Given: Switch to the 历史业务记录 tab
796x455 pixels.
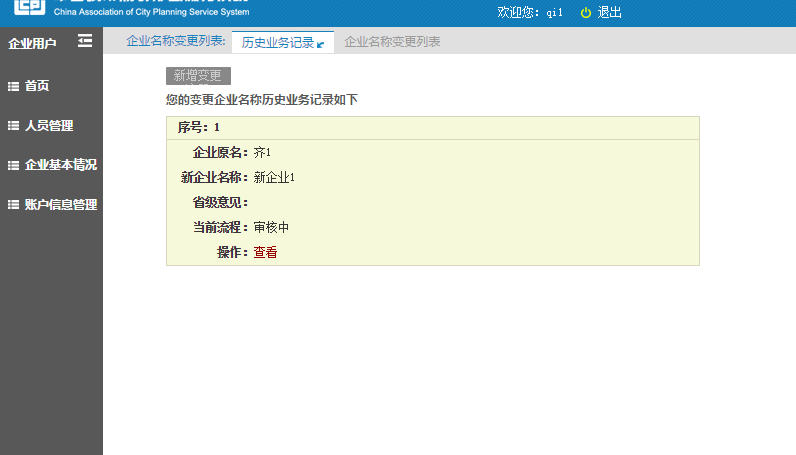Looking at the screenshot, I should click(x=277, y=42).
